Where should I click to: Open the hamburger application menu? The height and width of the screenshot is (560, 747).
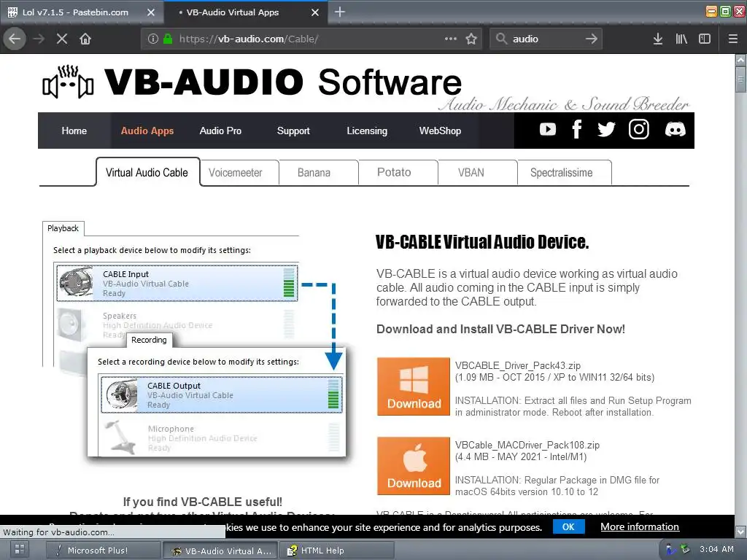(x=733, y=39)
